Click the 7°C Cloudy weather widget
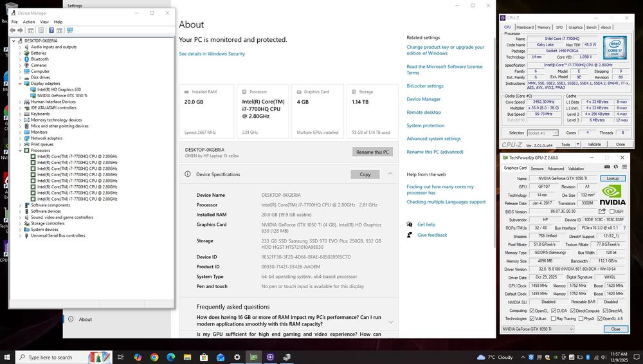The height and width of the screenshot is (364, 643). [495, 358]
